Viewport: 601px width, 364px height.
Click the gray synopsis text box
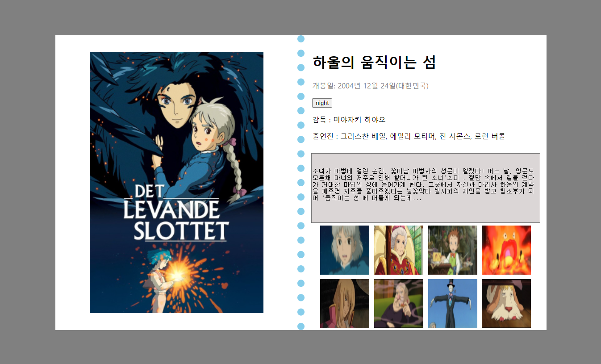(426, 188)
